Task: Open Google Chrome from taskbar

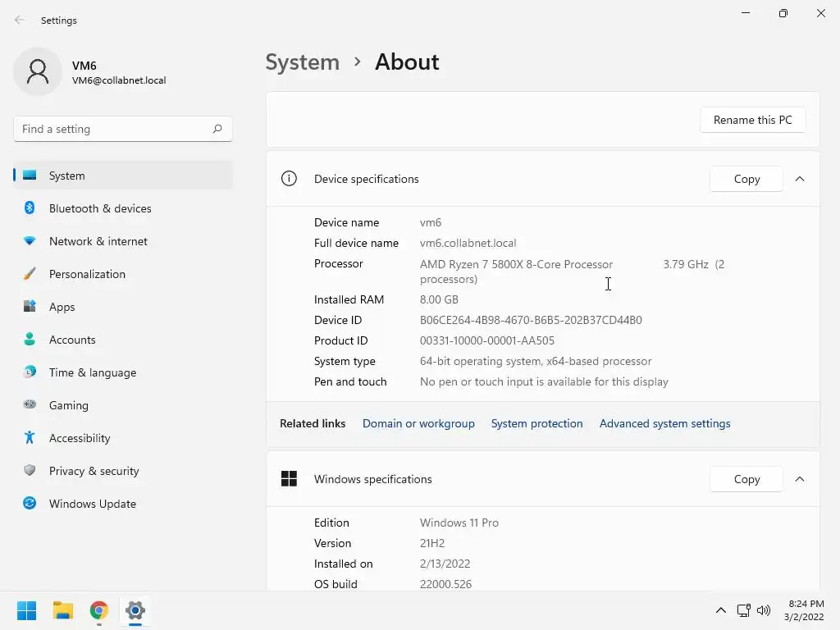Action: [x=99, y=610]
